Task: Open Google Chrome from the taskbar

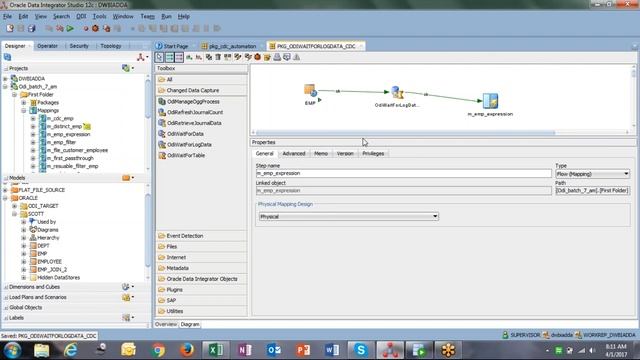Action: click(158, 350)
